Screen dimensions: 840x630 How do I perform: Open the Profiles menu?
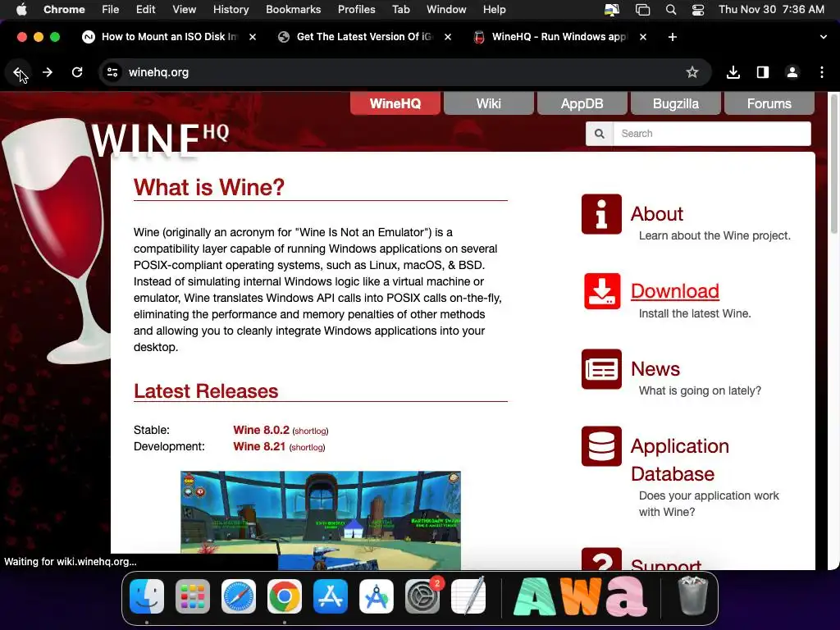(356, 9)
